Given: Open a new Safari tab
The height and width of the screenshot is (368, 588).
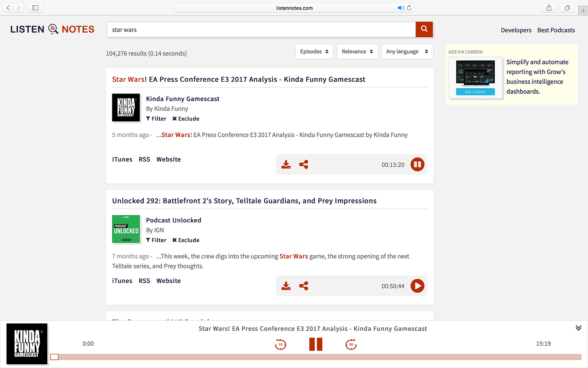Looking at the screenshot, I should [583, 11].
